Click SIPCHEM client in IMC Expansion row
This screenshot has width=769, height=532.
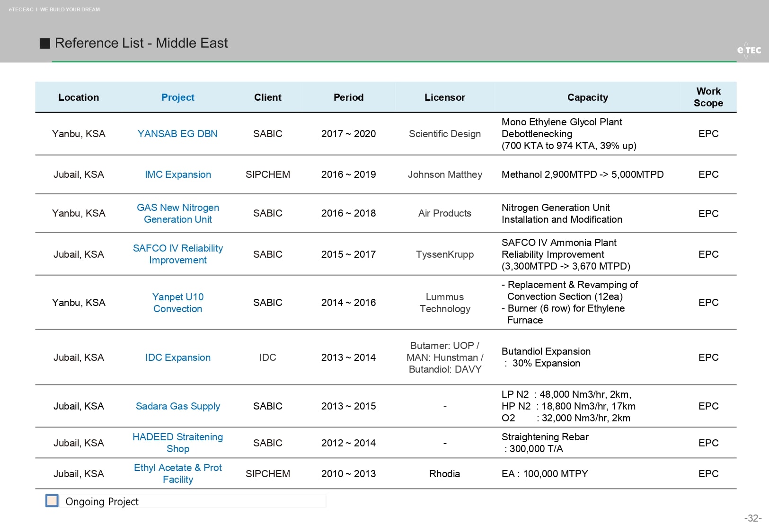268,174
